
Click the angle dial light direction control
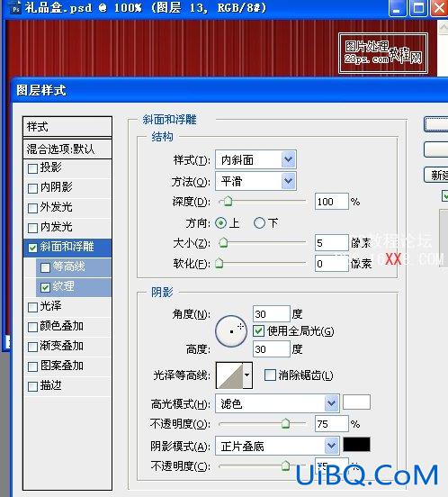231,331
